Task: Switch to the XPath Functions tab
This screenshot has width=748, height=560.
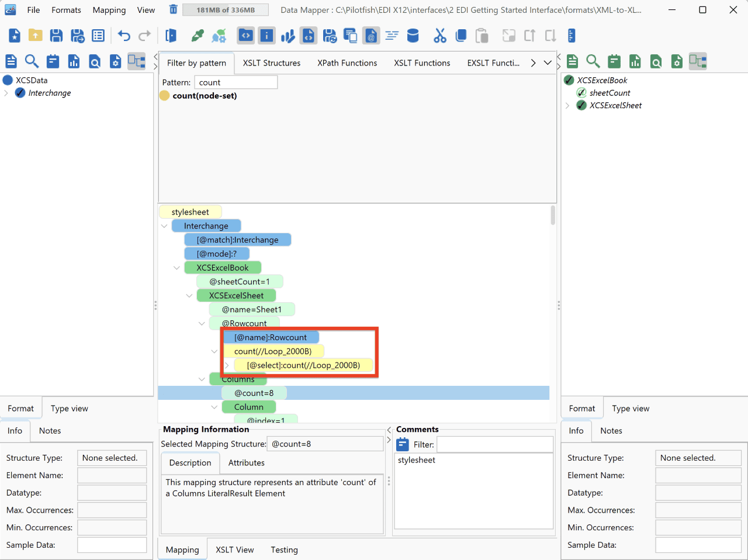Action: [x=347, y=63]
